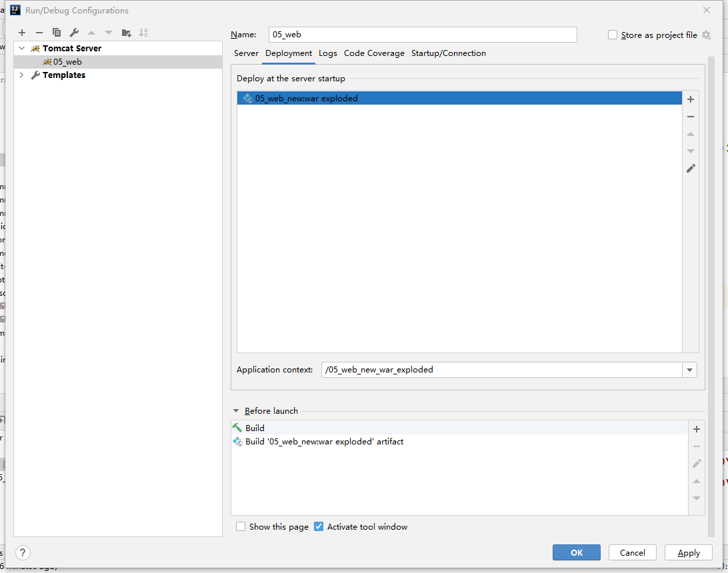
Task: Click inside the Name input field
Action: point(423,34)
